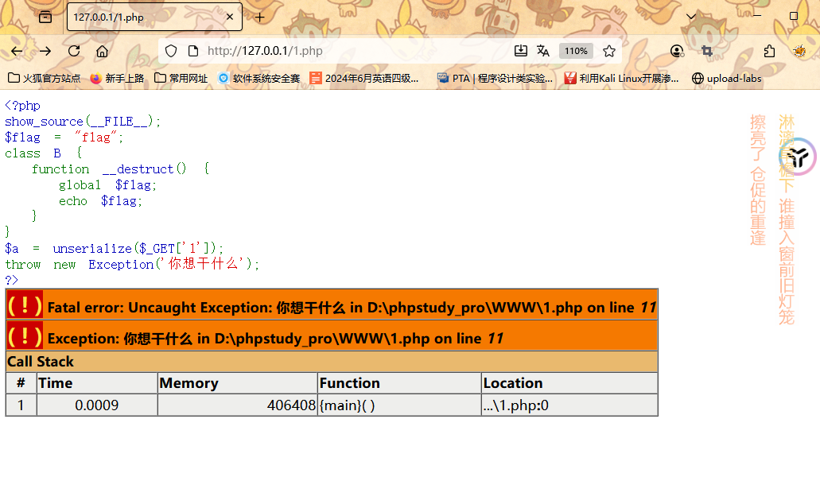Expand the list all tabs dropdown
Viewport: 820px width, 504px height.
pyautogui.click(x=692, y=17)
